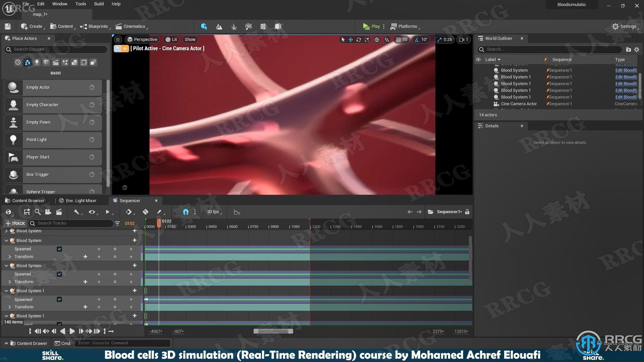644x362 pixels.
Task: Toggle world/local coordinate system icon
Action: coord(377,40)
